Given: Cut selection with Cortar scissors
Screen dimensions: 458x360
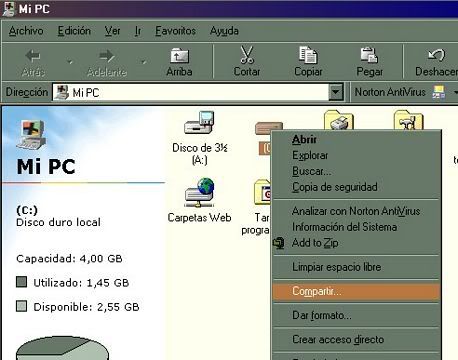Looking at the screenshot, I should click(247, 63).
